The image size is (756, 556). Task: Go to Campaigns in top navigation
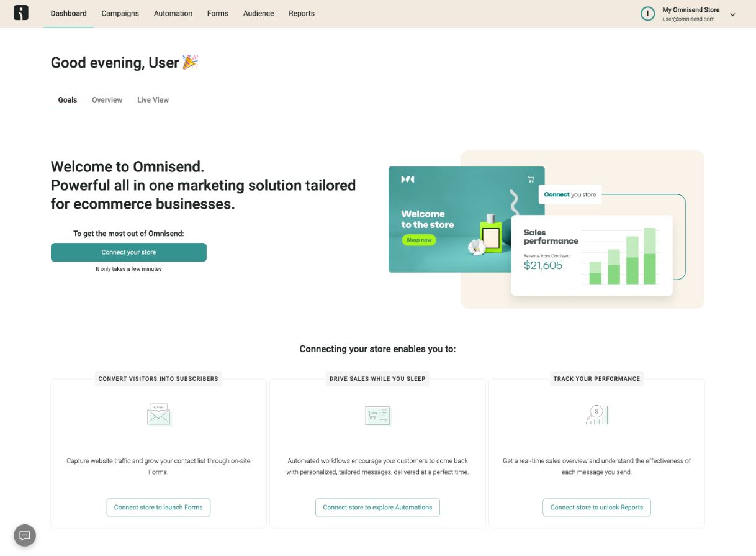120,13
